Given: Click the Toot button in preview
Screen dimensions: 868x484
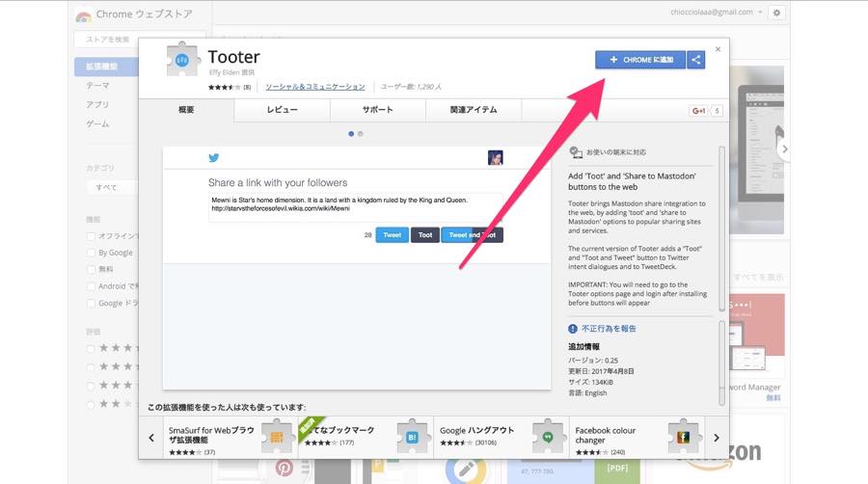Looking at the screenshot, I should tap(425, 235).
